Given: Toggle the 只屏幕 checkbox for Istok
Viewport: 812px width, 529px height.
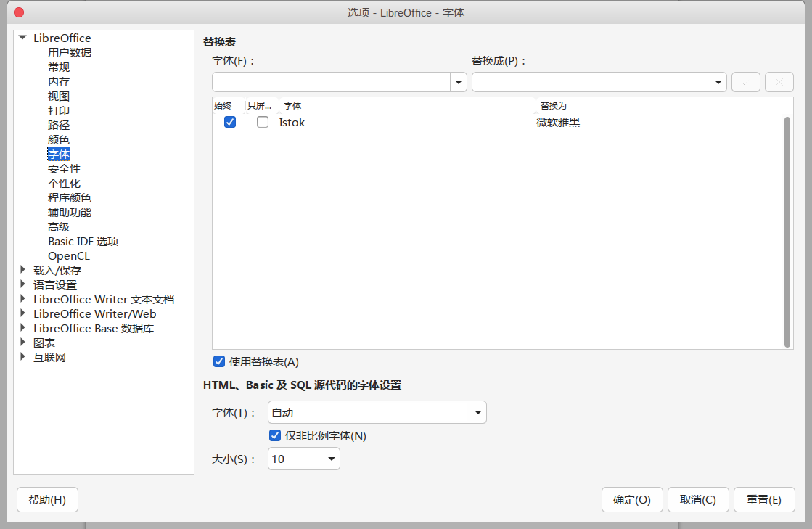Looking at the screenshot, I should [263, 122].
